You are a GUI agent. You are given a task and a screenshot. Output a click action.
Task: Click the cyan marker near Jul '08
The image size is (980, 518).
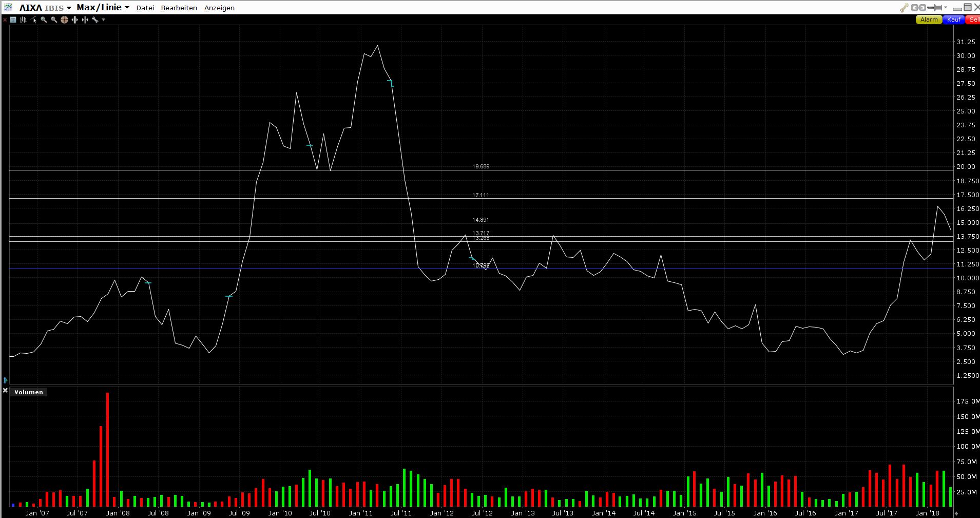point(148,283)
